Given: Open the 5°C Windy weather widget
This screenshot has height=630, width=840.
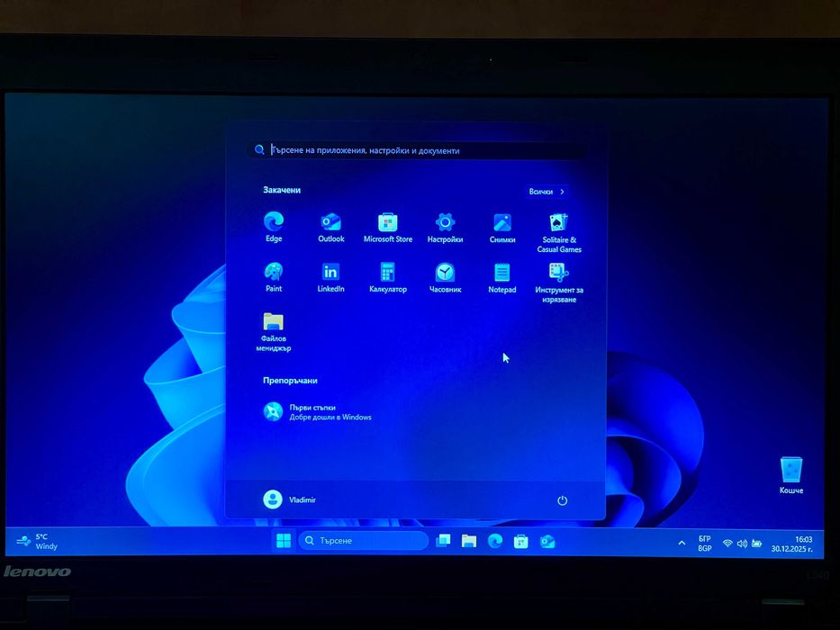Looking at the screenshot, I should tap(36, 541).
